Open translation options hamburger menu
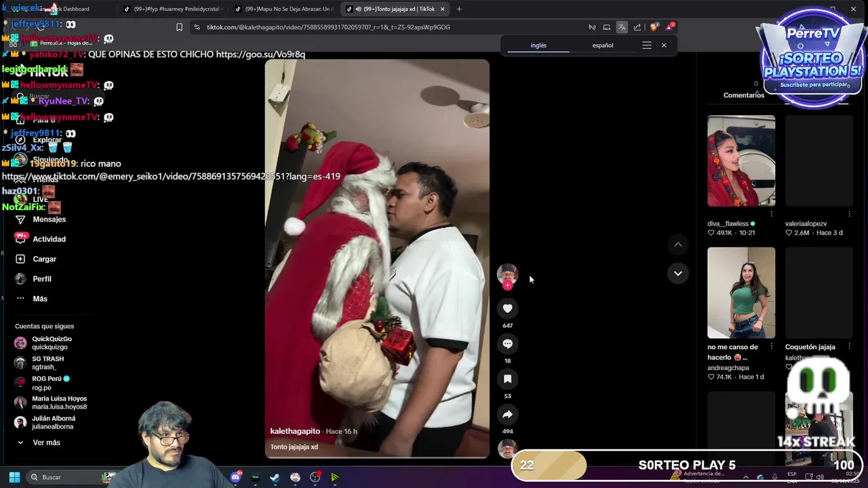 [x=647, y=45]
